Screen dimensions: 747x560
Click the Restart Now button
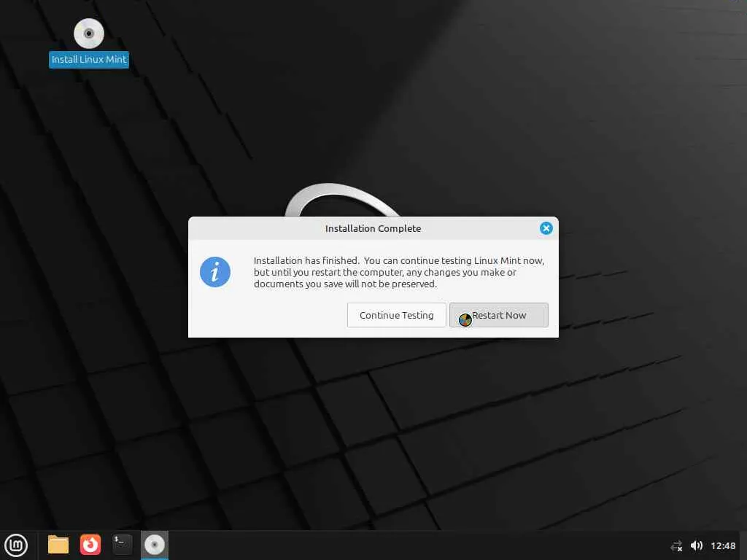click(499, 315)
